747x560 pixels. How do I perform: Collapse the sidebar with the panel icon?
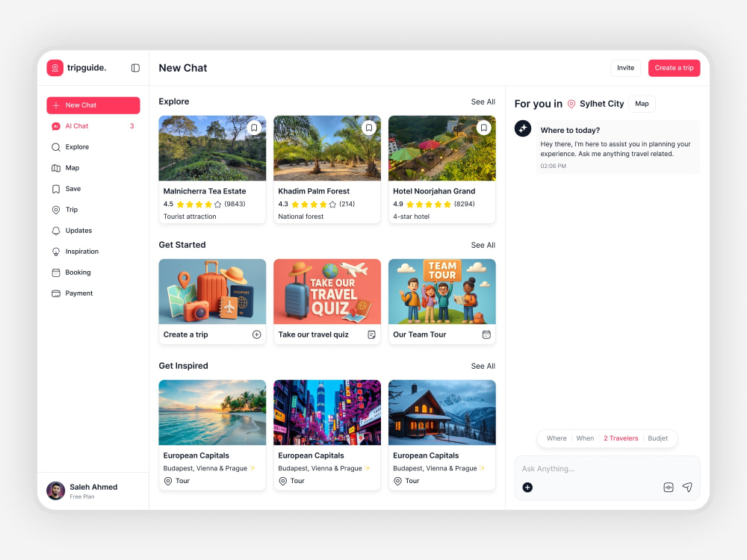coord(135,68)
